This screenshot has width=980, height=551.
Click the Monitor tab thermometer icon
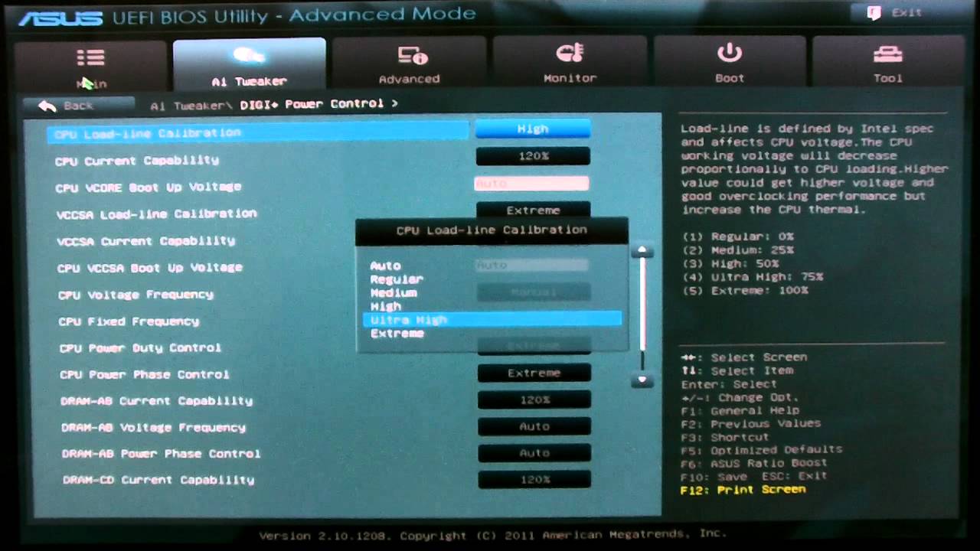point(570,53)
